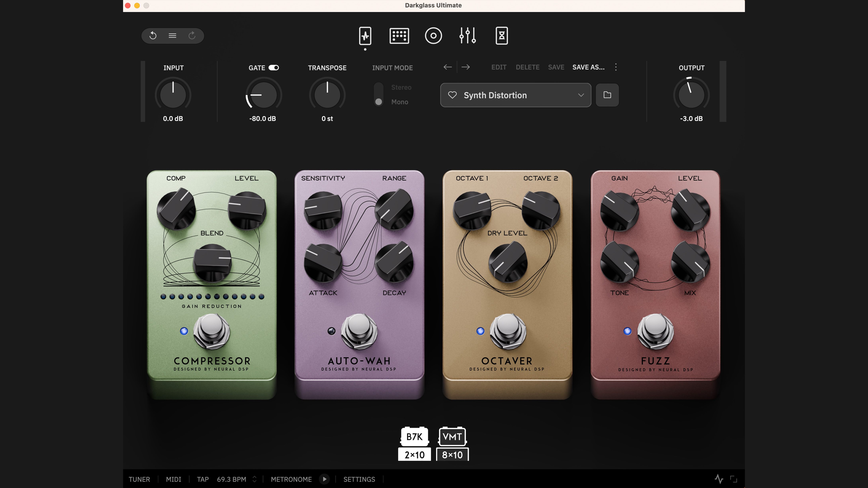Open the Tuner
Screen dimensions: 868x488
pyautogui.click(x=139, y=479)
